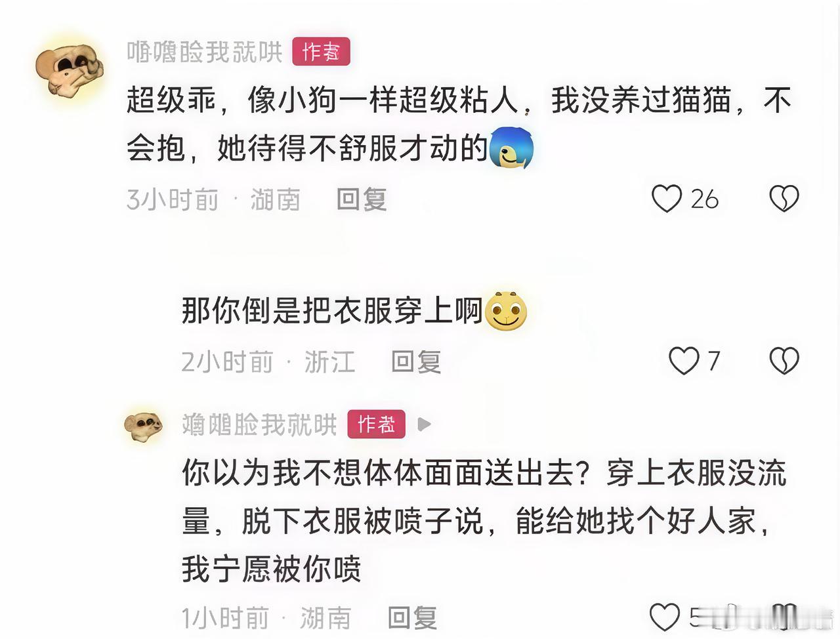
Task: Like the author's reply at the bottom
Action: pos(665,617)
